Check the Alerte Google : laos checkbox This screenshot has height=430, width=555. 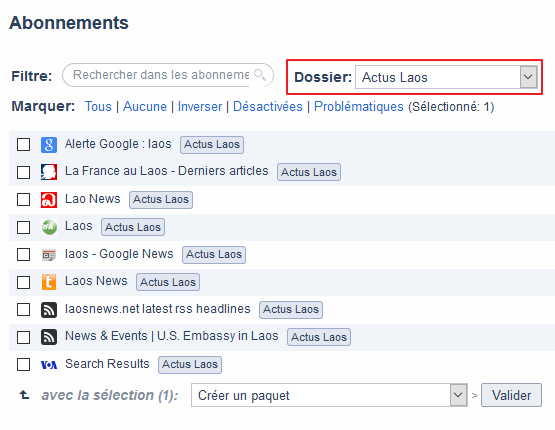(23, 144)
